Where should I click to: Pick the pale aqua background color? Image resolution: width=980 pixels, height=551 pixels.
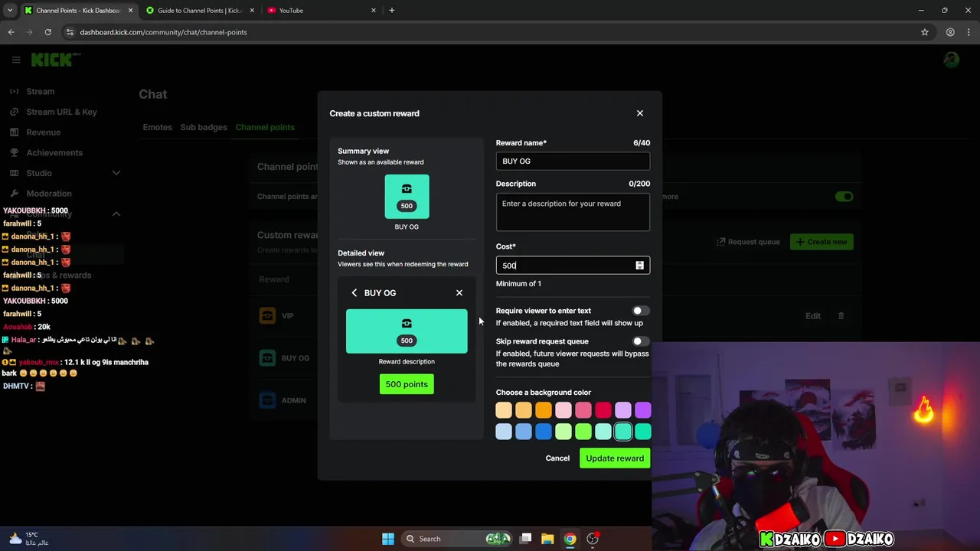coord(603,432)
